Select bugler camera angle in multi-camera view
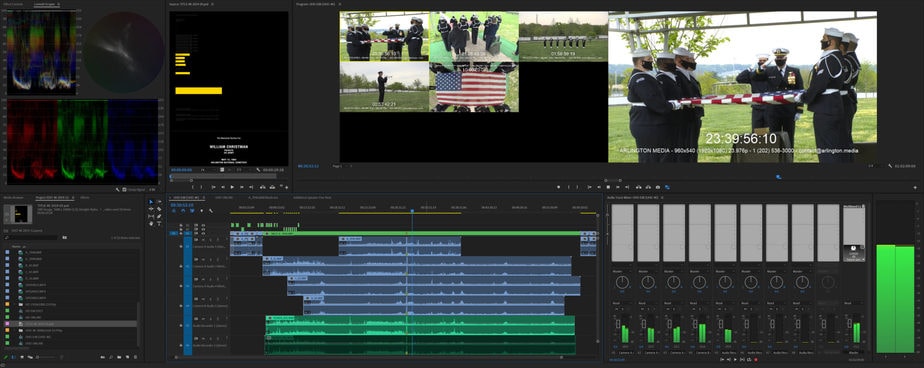The image size is (924, 368). pos(384,87)
